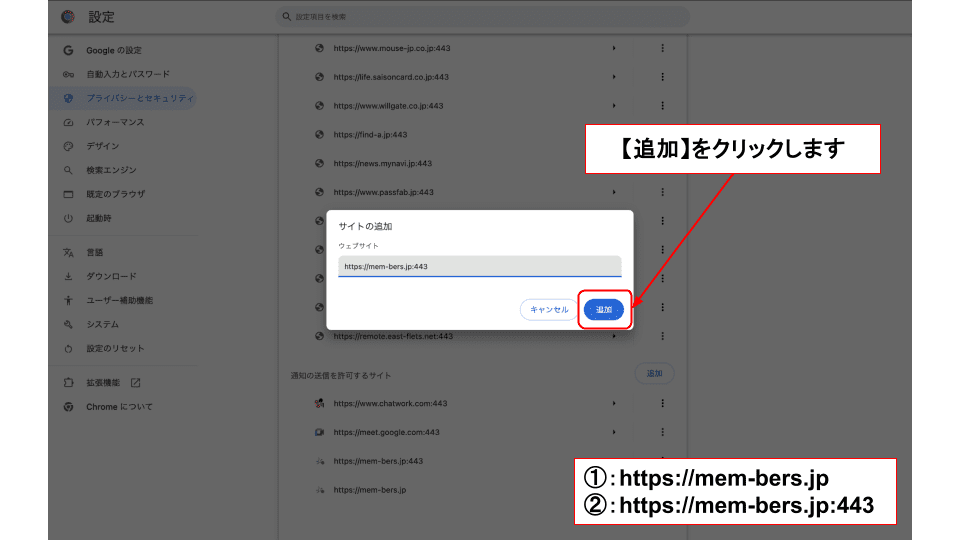Viewport: 960px width, 540px height.
Task: Click the キャンセル button in dialog
Action: [x=549, y=310]
